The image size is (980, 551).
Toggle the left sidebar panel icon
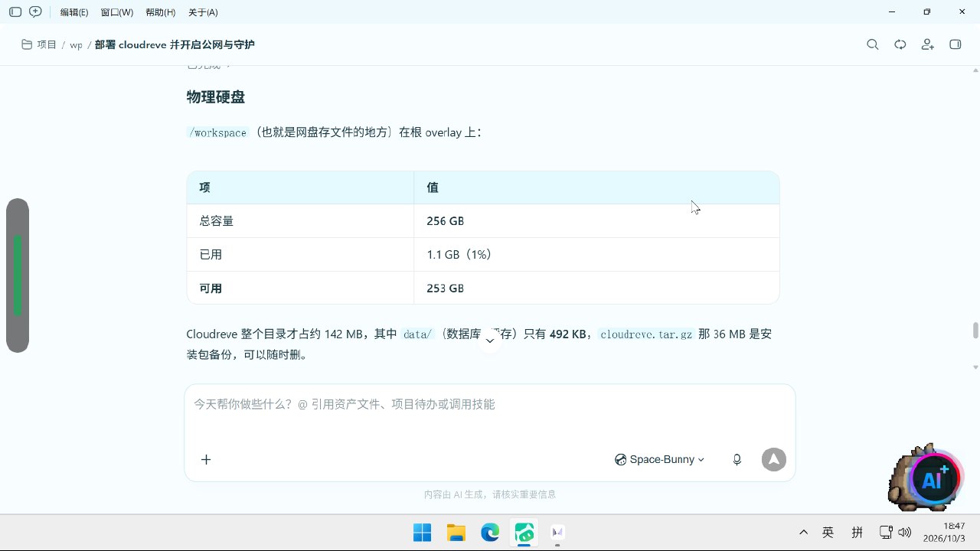pyautogui.click(x=15, y=12)
